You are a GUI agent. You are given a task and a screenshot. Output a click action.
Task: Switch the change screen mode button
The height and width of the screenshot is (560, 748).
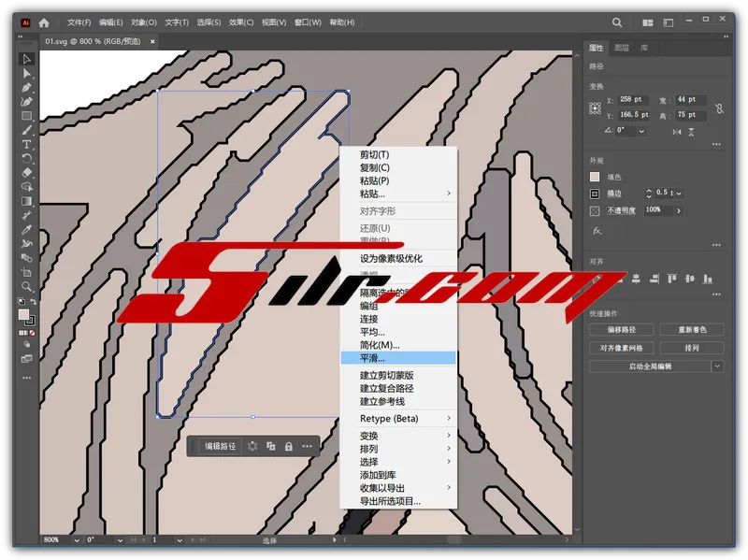[x=27, y=359]
